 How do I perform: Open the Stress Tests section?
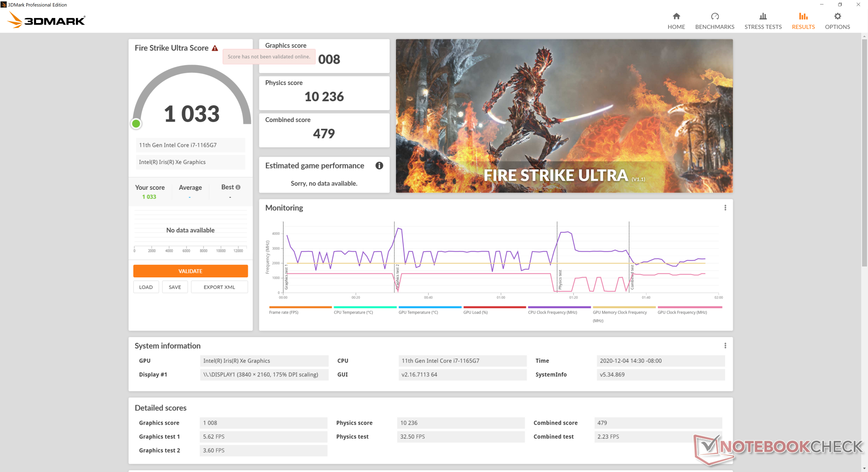[x=763, y=21]
